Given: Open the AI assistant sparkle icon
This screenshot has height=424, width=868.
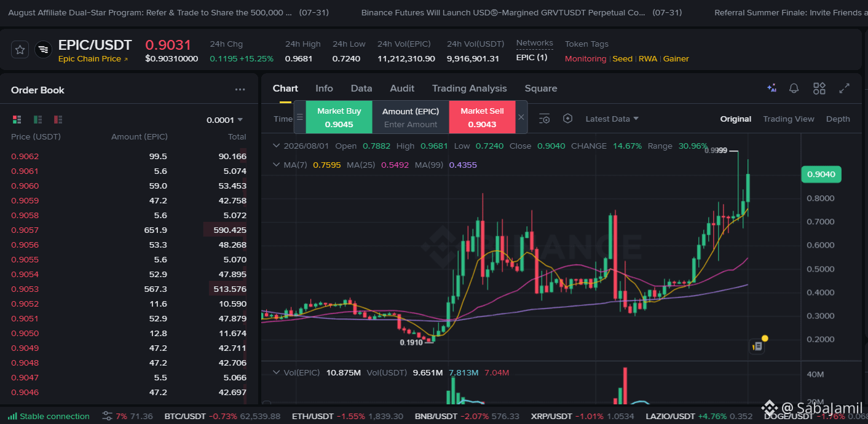Looking at the screenshot, I should coord(771,88).
